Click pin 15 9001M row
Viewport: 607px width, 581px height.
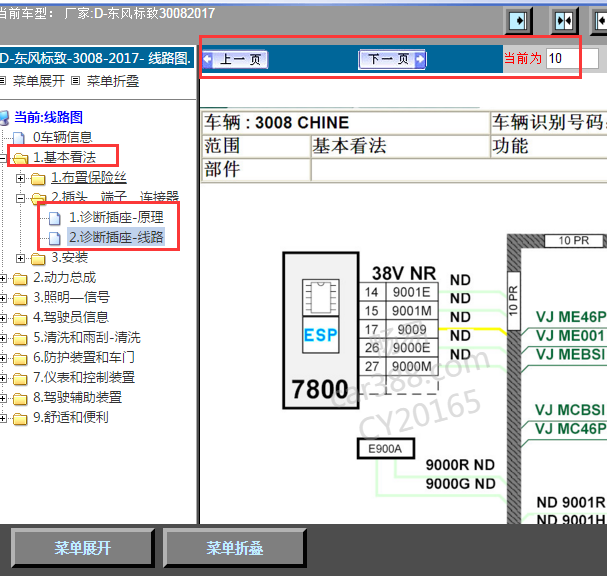click(398, 311)
